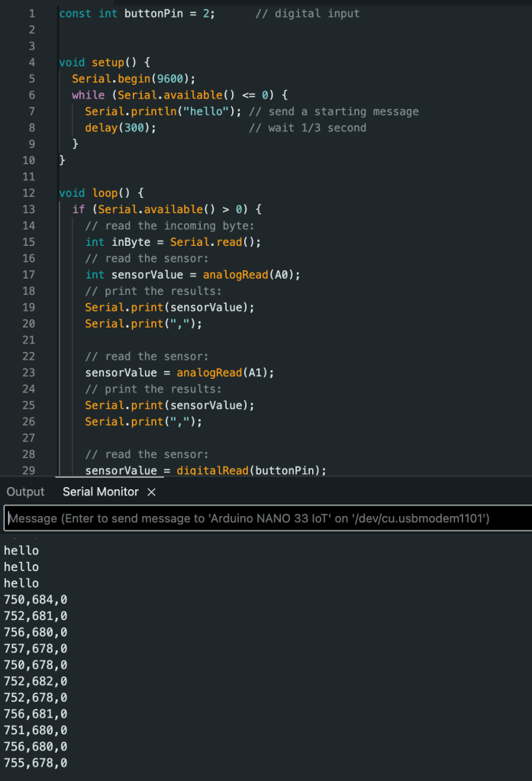
Task: Click the final 755,678,0 output line
Action: 35,763
